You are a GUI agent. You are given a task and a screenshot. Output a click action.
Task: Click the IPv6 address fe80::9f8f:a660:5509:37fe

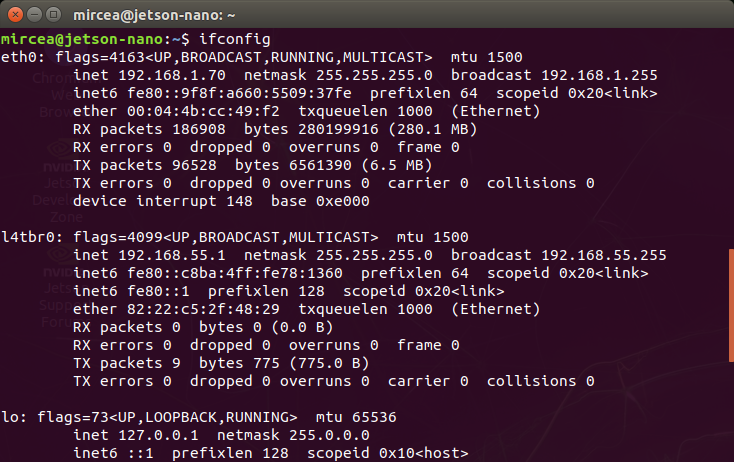coord(239,93)
